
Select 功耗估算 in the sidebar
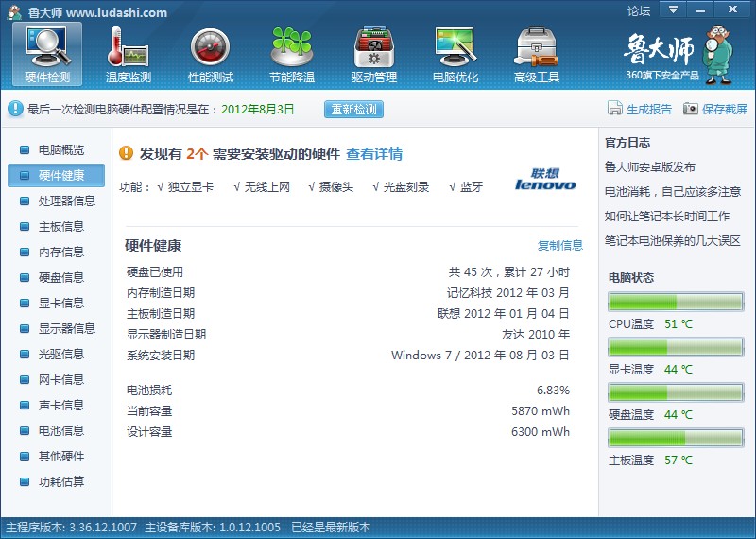coord(57,481)
